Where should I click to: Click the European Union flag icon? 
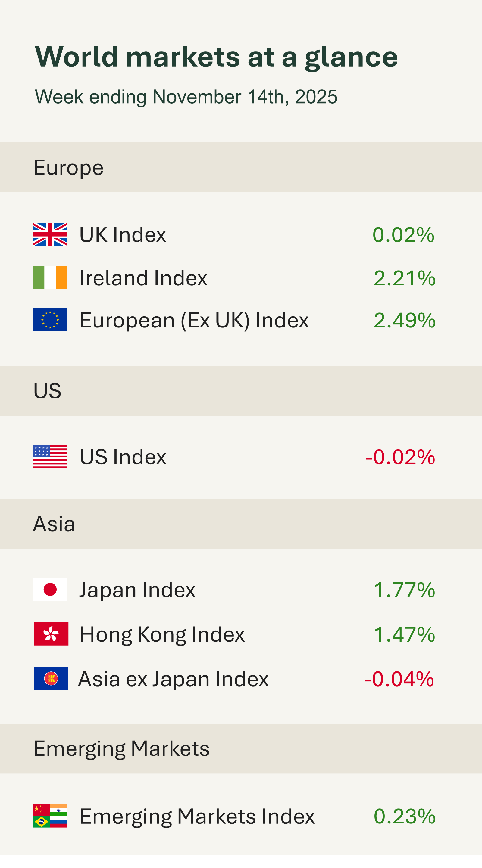(50, 320)
